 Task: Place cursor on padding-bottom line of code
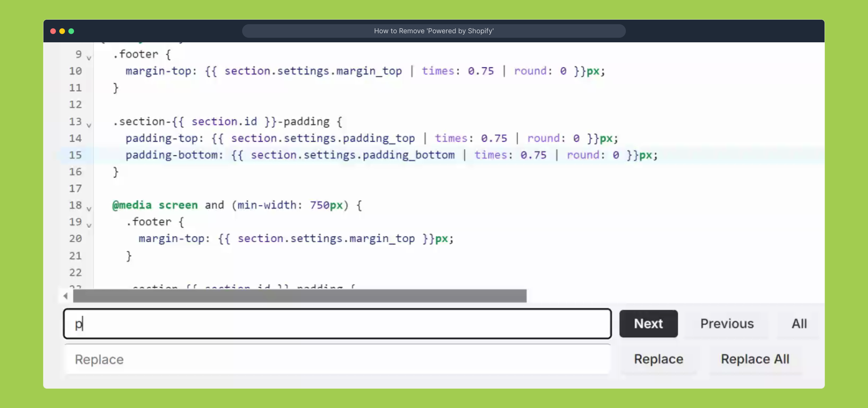coord(340,155)
